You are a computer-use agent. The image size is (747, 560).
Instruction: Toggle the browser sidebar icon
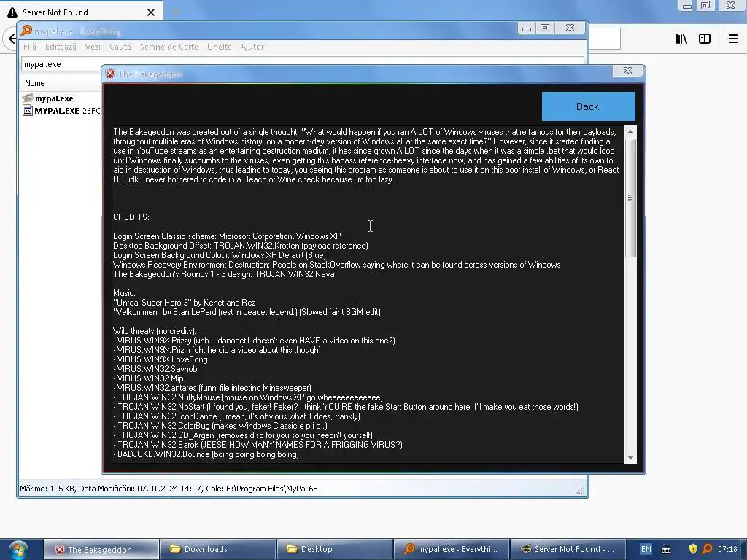[x=705, y=39]
